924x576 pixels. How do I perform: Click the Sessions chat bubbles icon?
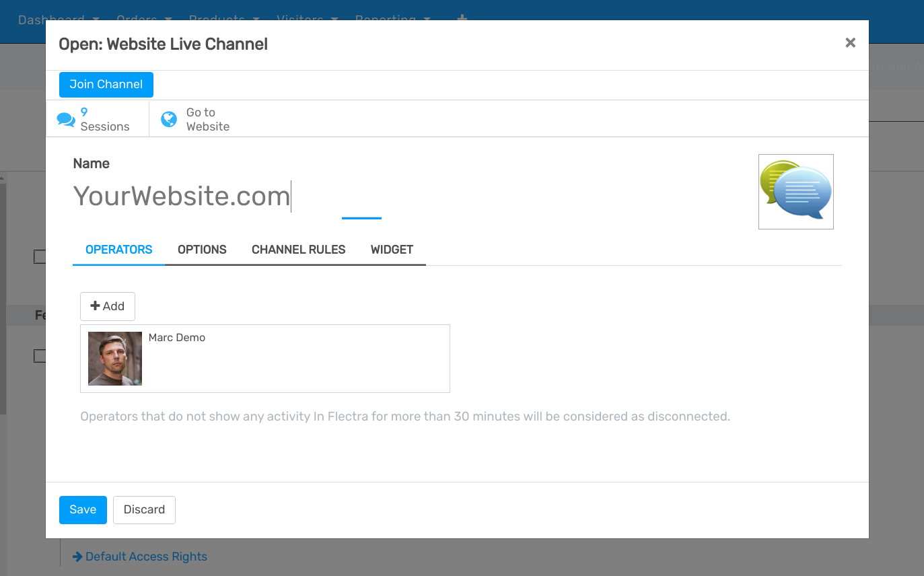click(66, 118)
